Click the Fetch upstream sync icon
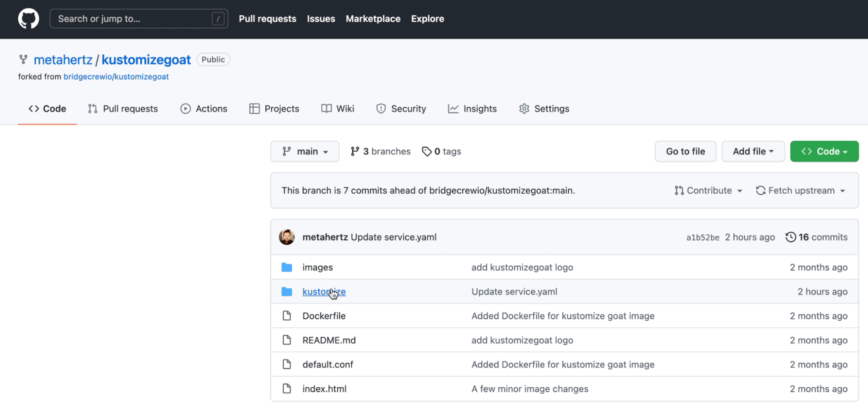868x409 pixels. click(x=761, y=191)
